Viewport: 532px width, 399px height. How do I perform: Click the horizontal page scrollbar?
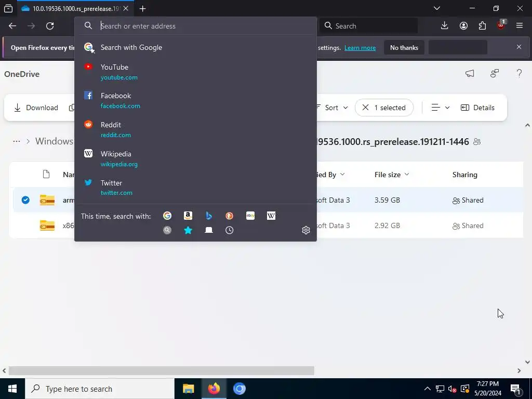(162, 370)
